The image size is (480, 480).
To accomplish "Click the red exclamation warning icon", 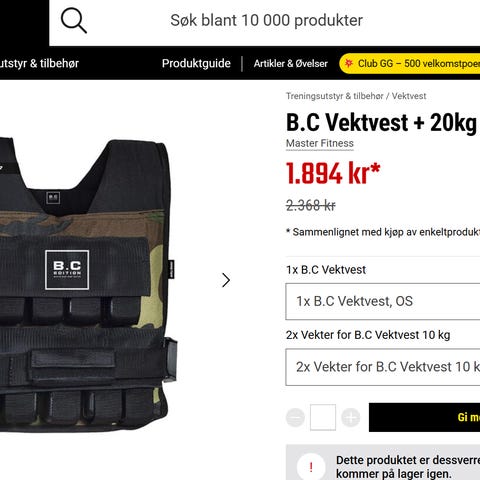I will (311, 467).
